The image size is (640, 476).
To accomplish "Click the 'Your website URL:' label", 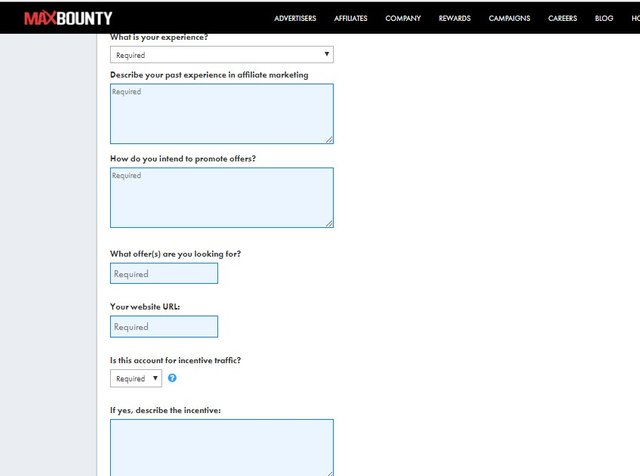I will point(145,307).
